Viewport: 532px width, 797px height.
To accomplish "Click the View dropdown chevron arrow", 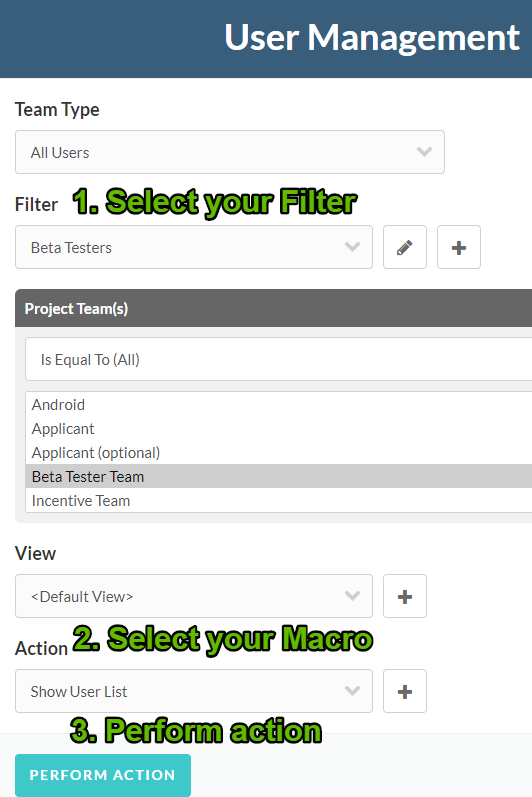I will click(x=352, y=596).
